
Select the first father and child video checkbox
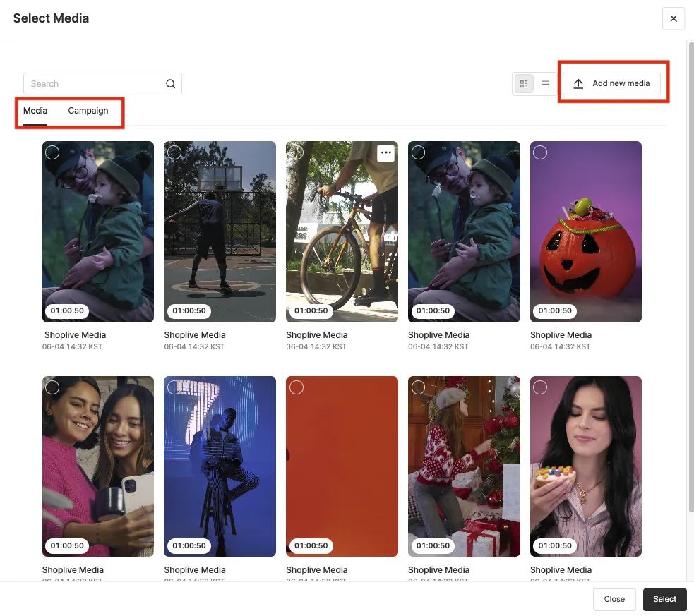(x=52, y=152)
